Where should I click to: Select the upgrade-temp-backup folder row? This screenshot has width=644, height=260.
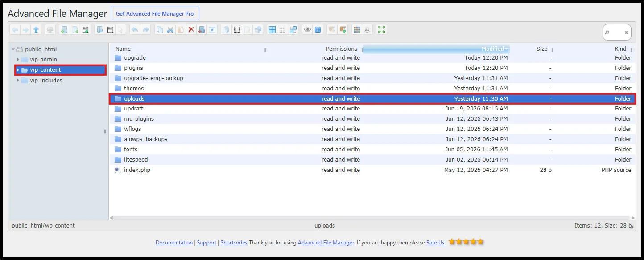tap(372, 78)
